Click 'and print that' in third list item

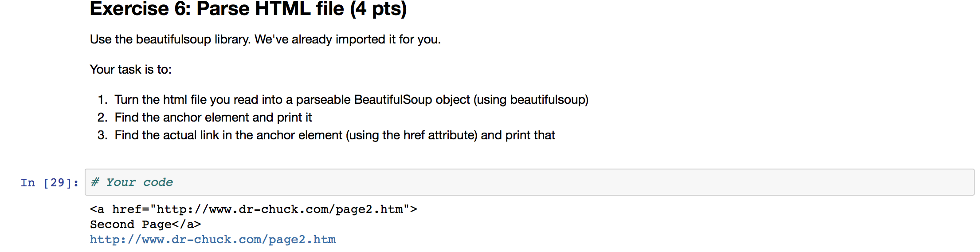click(x=518, y=135)
